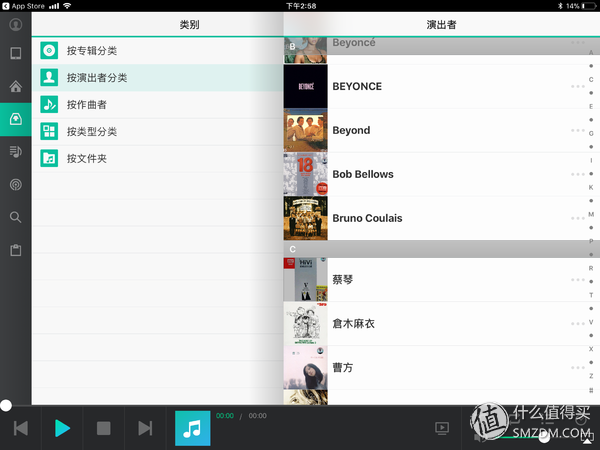Tap 蔡琴 album cover thumbnail
Screen dimensions: 600x450
point(305,280)
